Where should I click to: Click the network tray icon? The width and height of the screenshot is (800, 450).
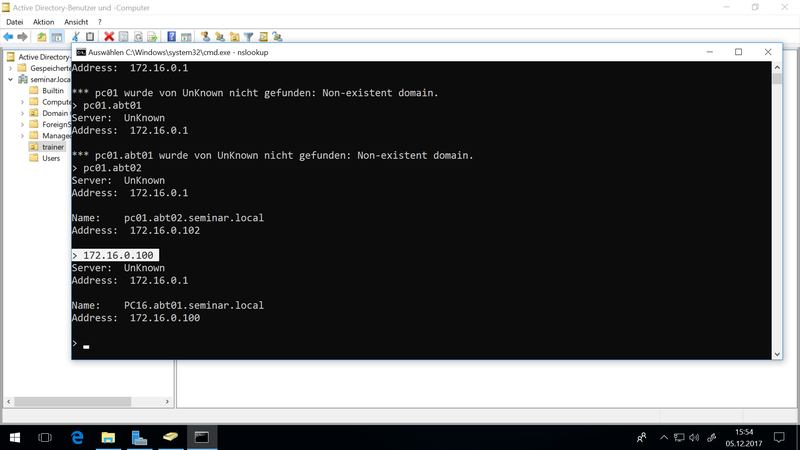[679, 437]
